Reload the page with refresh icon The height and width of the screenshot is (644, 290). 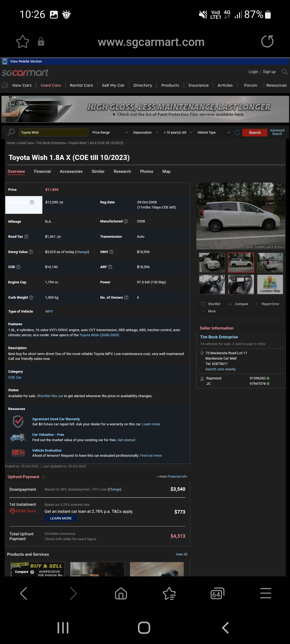pos(267,42)
